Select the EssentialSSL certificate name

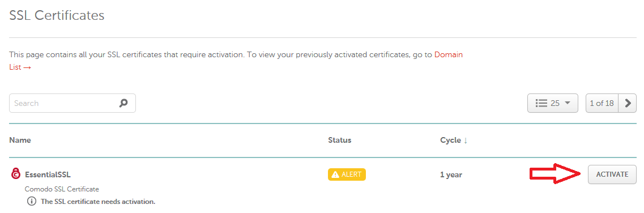click(48, 174)
